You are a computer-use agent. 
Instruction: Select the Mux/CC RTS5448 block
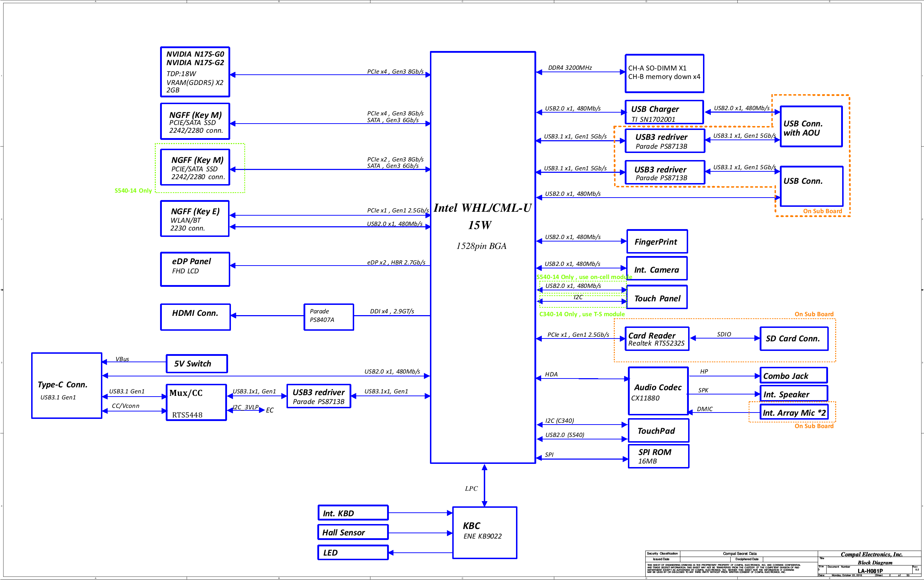coord(196,402)
